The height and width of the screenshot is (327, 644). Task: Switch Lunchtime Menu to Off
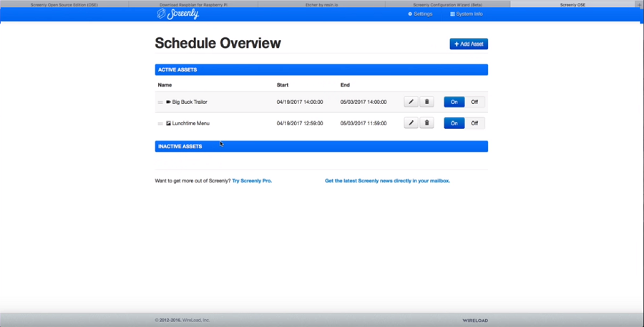tap(474, 123)
